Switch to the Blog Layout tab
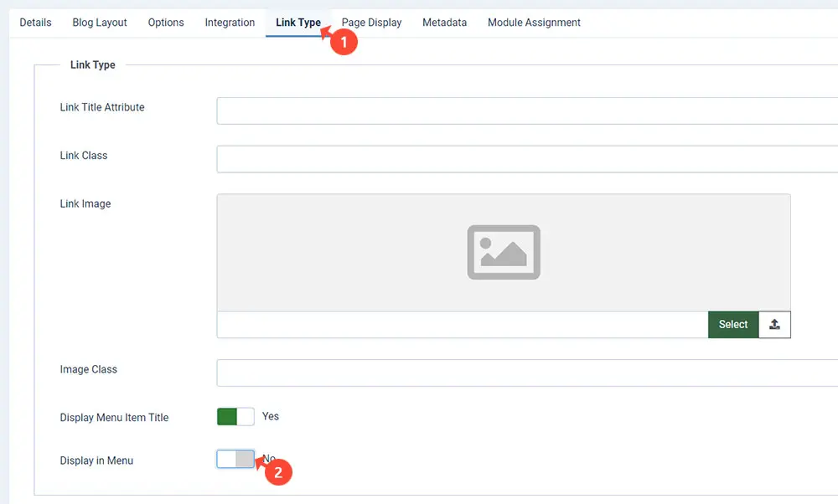838x504 pixels. point(100,23)
